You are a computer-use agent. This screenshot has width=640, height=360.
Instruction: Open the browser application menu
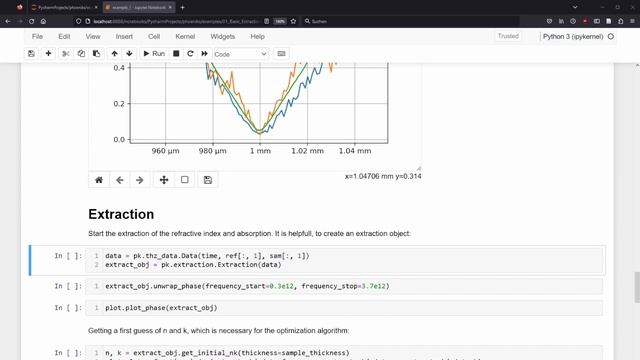(632, 21)
